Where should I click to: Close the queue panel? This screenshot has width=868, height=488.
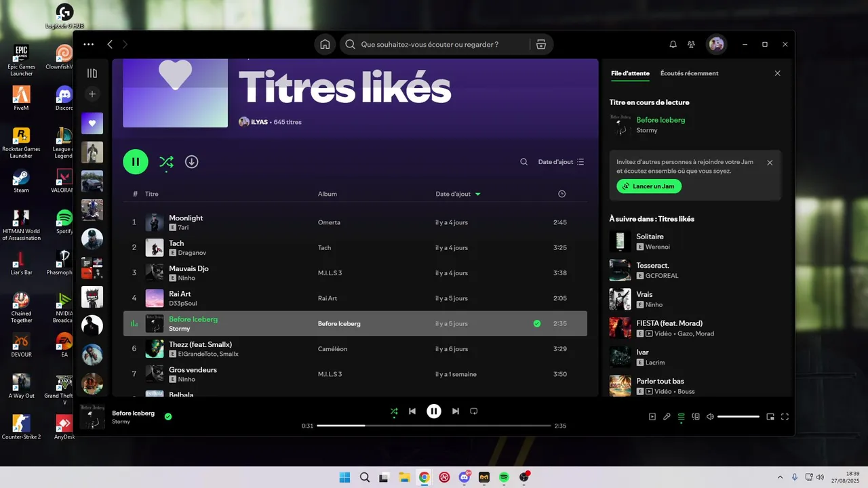(778, 73)
